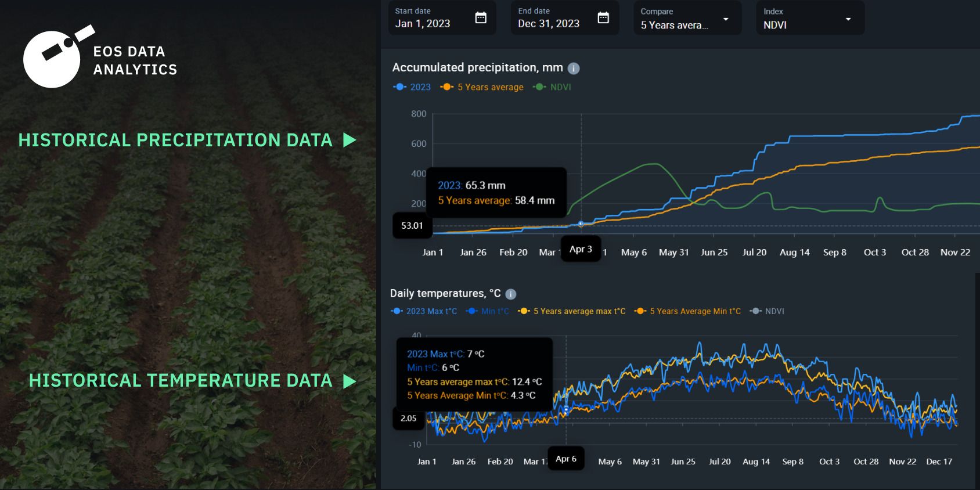Screen dimensions: 980x490
Task: Click the End date Dec 31, 2023 field
Action: pyautogui.click(x=565, y=18)
